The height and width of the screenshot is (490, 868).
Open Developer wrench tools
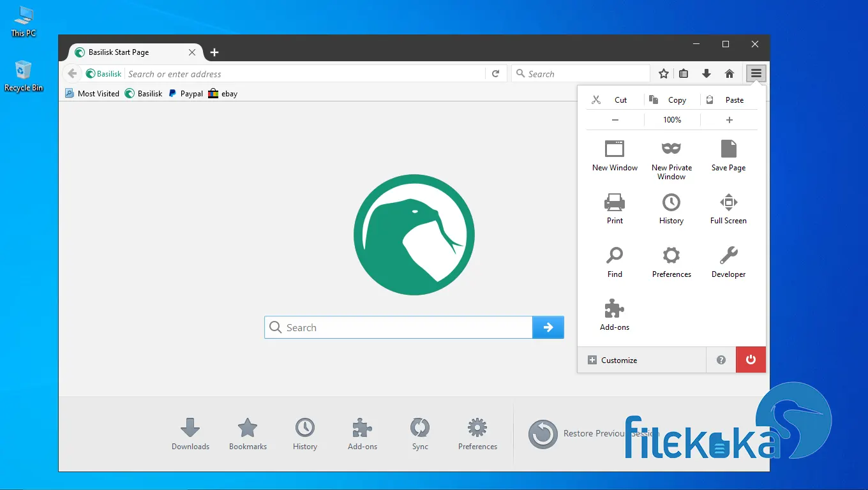point(728,262)
